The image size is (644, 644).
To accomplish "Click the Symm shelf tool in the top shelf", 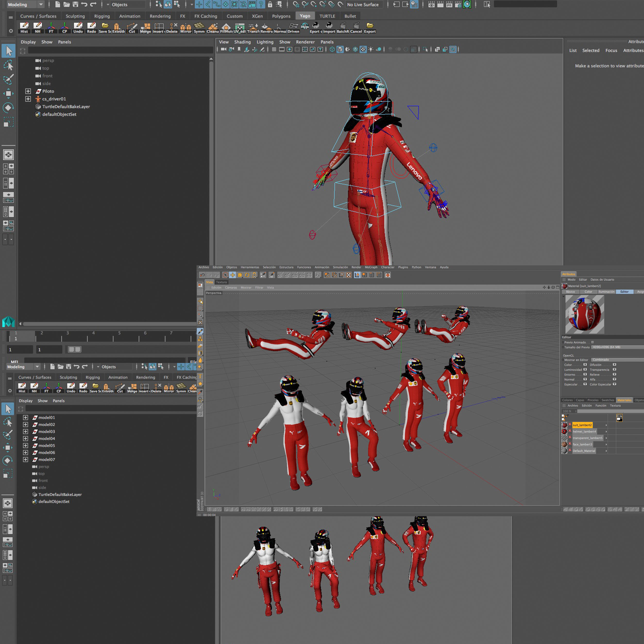I will pyautogui.click(x=199, y=27).
